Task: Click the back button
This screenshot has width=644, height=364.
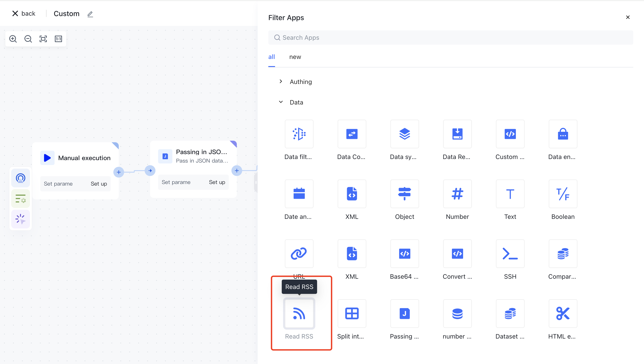Action: click(x=24, y=13)
